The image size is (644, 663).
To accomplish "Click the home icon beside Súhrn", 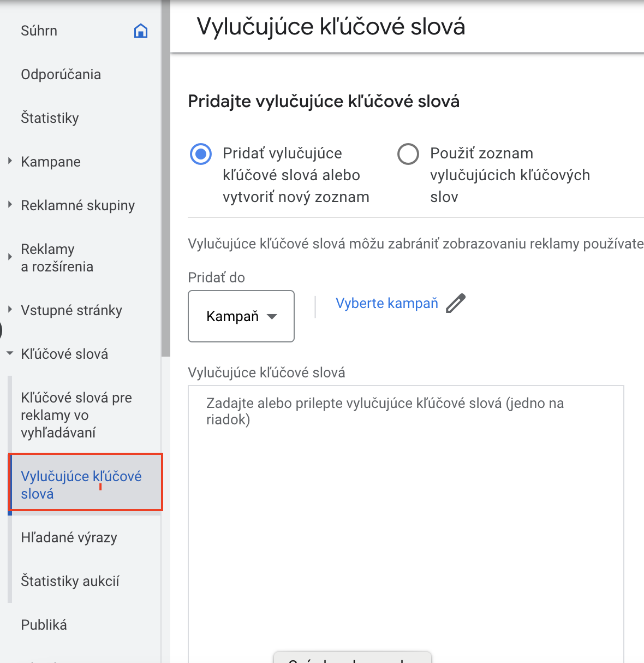I will point(141,31).
